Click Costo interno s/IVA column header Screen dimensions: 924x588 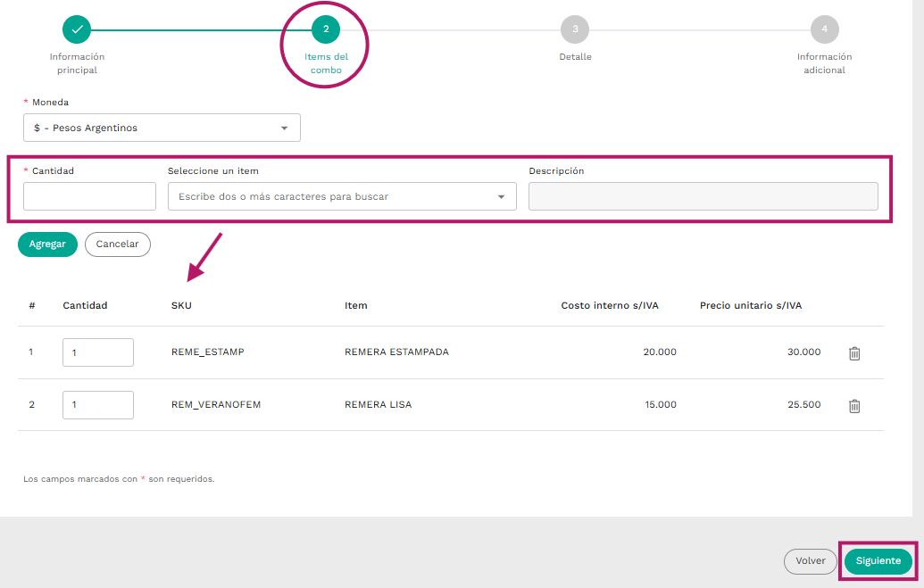(610, 305)
